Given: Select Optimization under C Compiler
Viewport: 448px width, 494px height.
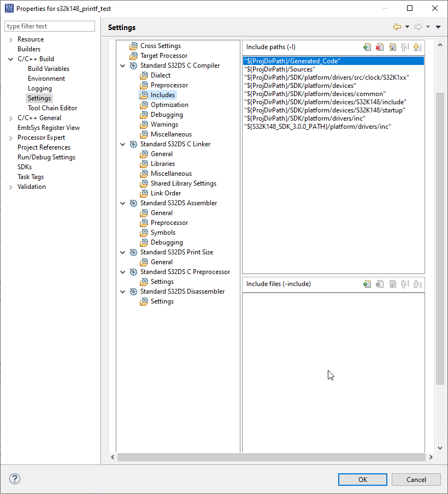Looking at the screenshot, I should (169, 105).
